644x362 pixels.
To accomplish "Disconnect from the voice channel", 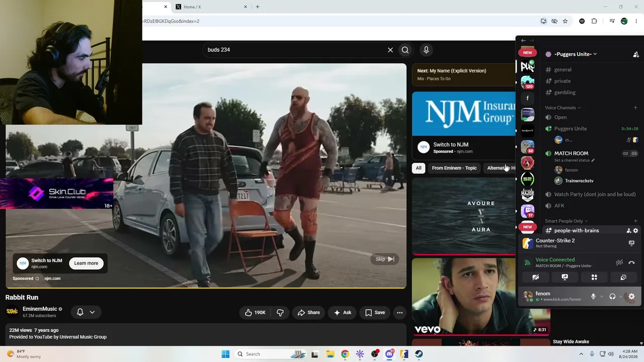I will tap(632, 262).
